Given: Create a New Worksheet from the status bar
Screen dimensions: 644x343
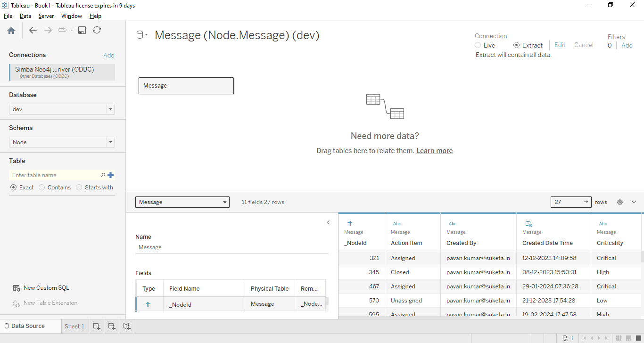Looking at the screenshot, I should [96, 326].
